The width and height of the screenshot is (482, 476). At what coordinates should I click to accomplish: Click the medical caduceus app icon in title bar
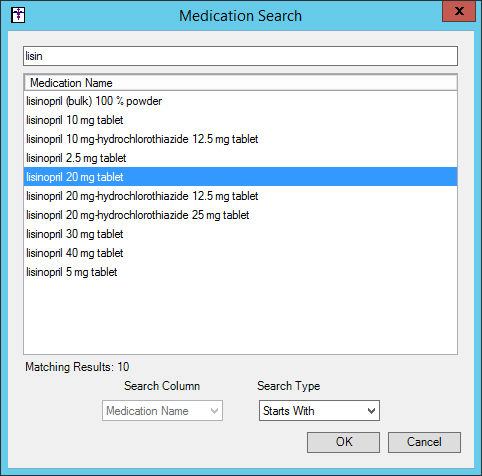(x=18, y=15)
